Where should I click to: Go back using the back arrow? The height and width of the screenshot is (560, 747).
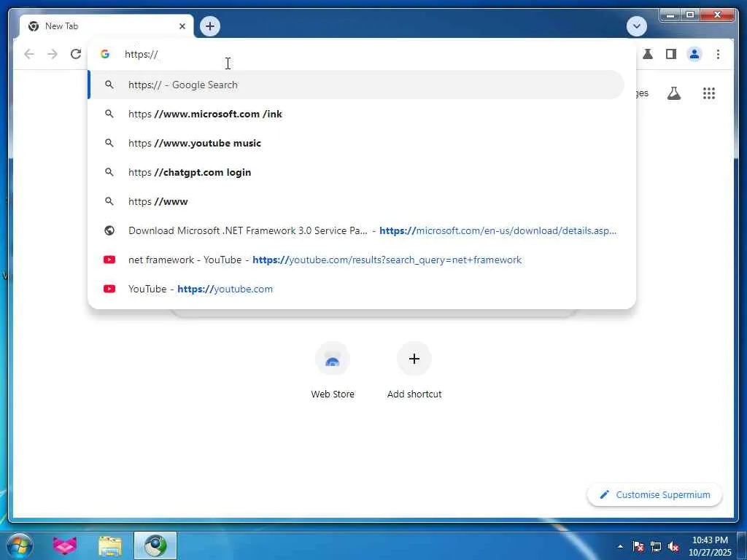click(29, 54)
